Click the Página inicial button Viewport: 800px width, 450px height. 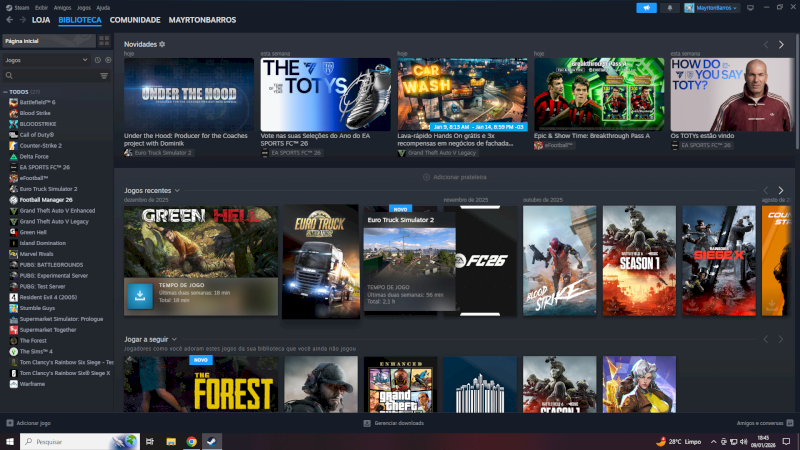[49, 41]
